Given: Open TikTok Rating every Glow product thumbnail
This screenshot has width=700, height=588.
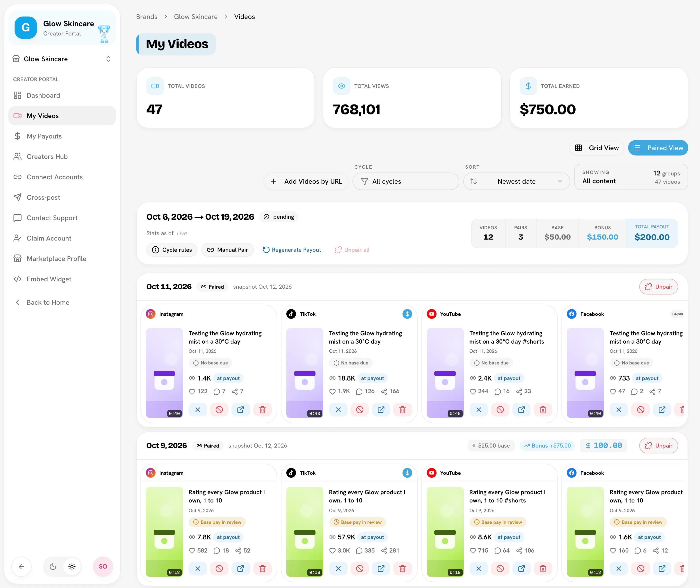Looking at the screenshot, I should (x=305, y=532).
